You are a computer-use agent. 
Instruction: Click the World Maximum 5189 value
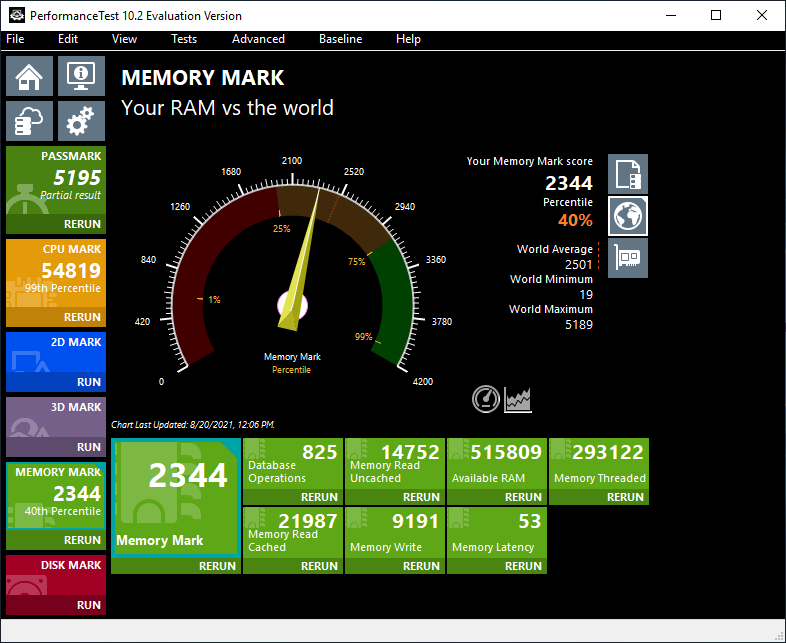(578, 324)
